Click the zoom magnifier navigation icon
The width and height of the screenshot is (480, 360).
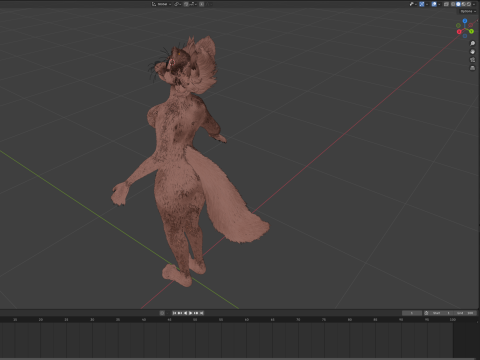(x=472, y=43)
